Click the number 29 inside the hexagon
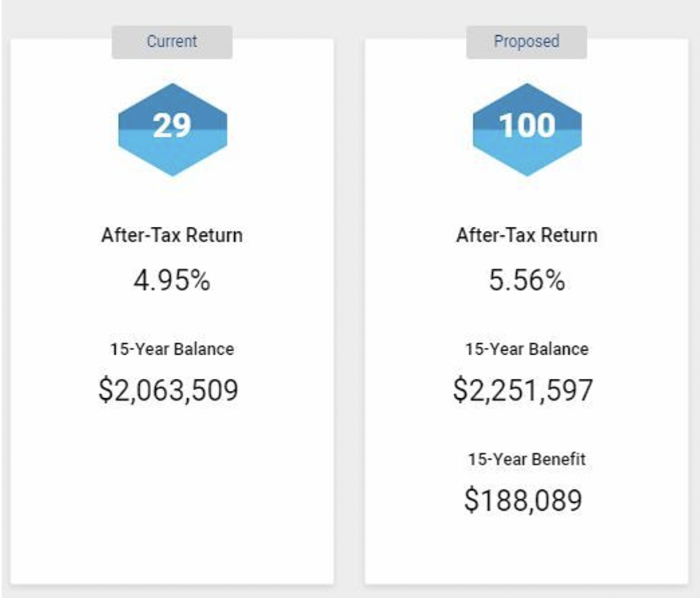This screenshot has width=700, height=598. [x=173, y=126]
